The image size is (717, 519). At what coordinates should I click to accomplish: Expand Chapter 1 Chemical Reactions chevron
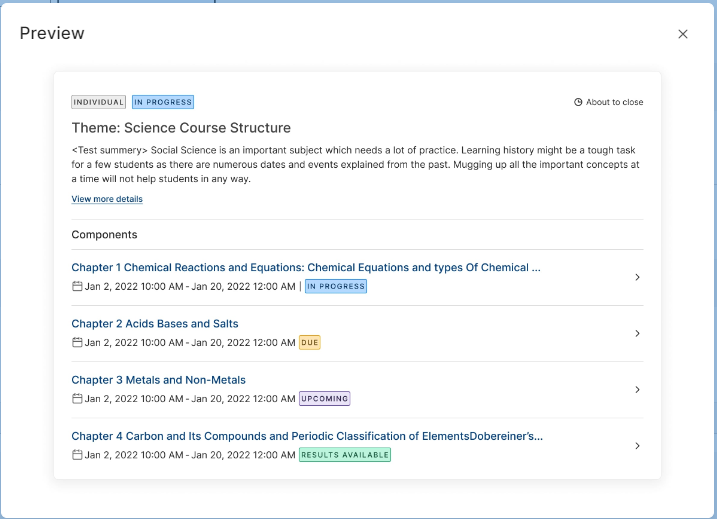click(x=637, y=277)
